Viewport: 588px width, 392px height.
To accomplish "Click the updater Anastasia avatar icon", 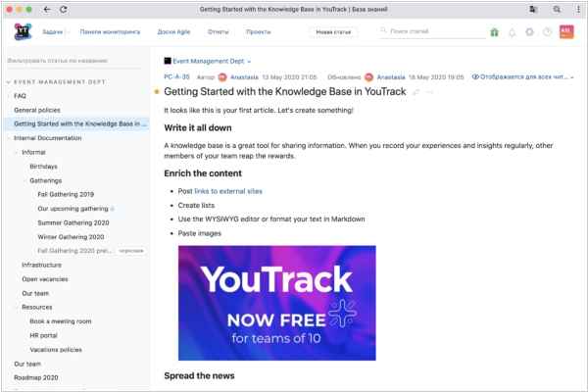I will coord(369,77).
